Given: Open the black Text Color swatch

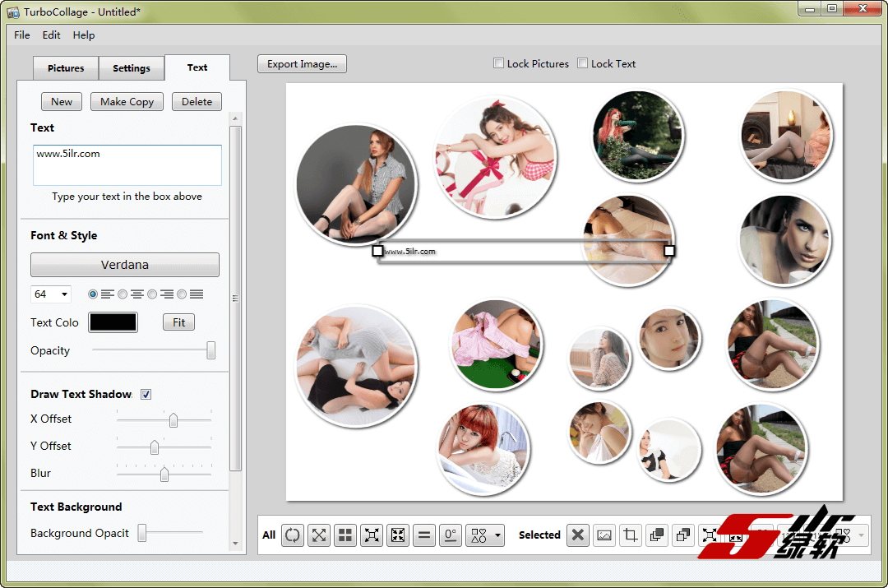Looking at the screenshot, I should [x=113, y=322].
